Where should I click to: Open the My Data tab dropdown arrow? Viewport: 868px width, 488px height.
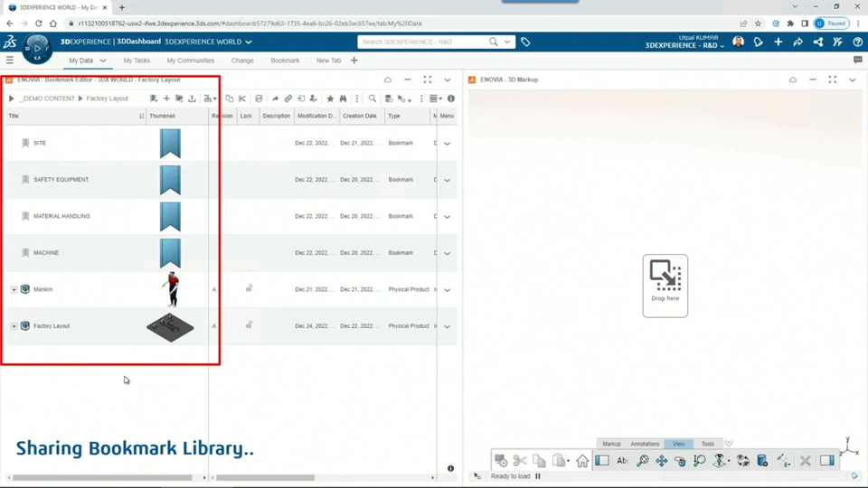coord(103,61)
